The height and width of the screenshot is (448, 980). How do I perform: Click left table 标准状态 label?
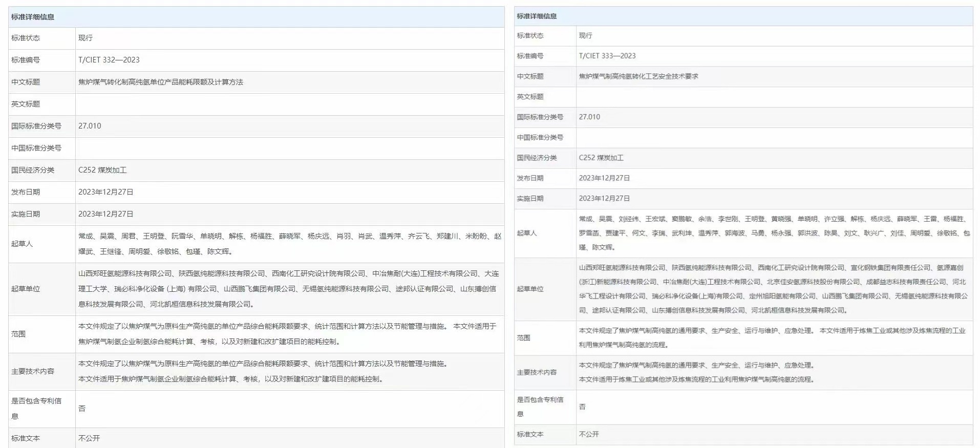point(26,38)
